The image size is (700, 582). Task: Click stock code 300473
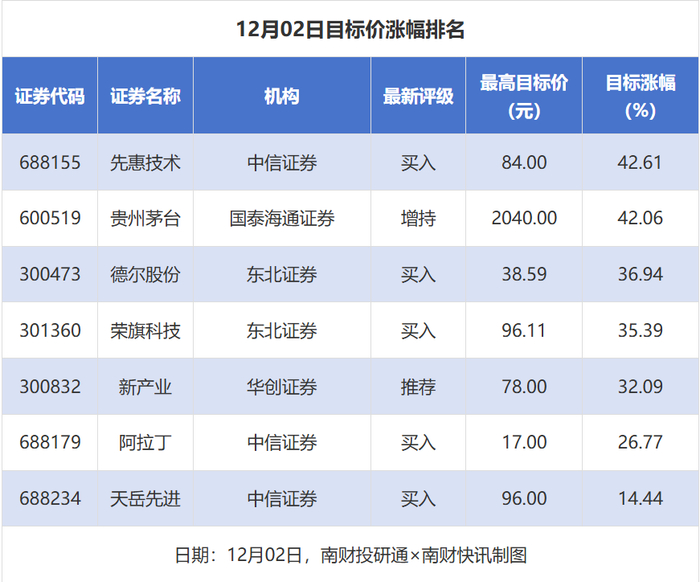pos(50,274)
